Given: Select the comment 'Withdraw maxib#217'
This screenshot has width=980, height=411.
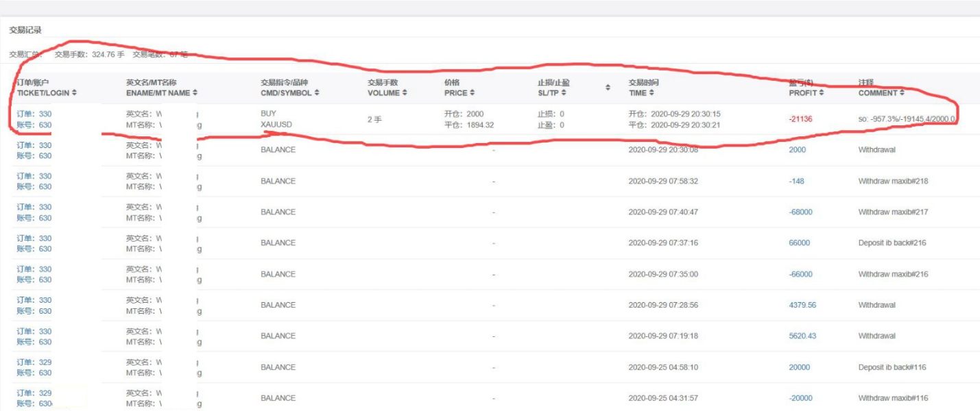Looking at the screenshot, I should pyautogui.click(x=893, y=212).
